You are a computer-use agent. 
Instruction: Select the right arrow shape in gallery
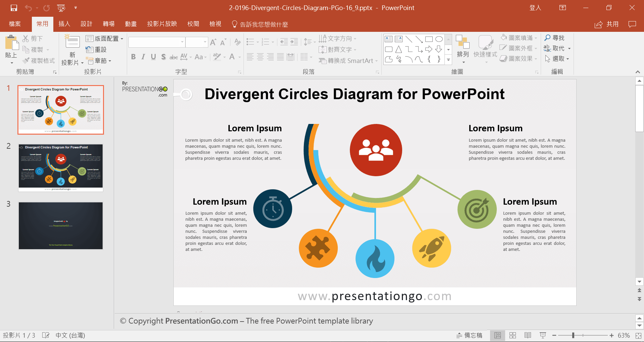tap(429, 49)
